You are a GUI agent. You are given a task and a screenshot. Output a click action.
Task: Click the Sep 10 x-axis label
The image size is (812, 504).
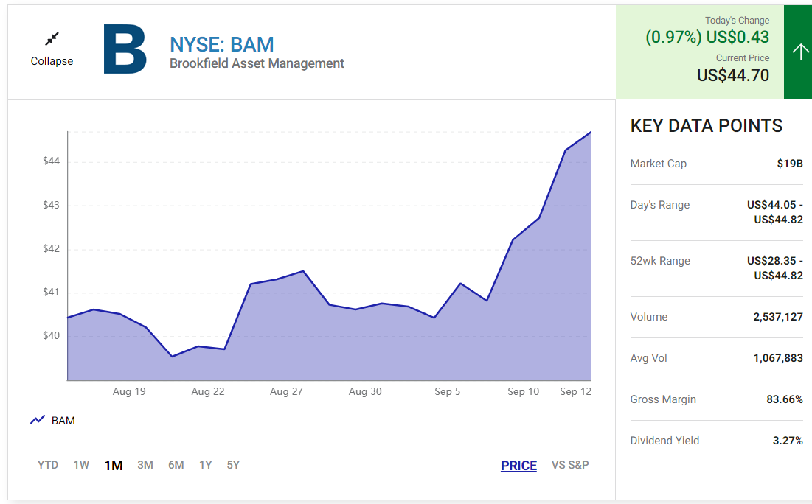[x=523, y=392]
